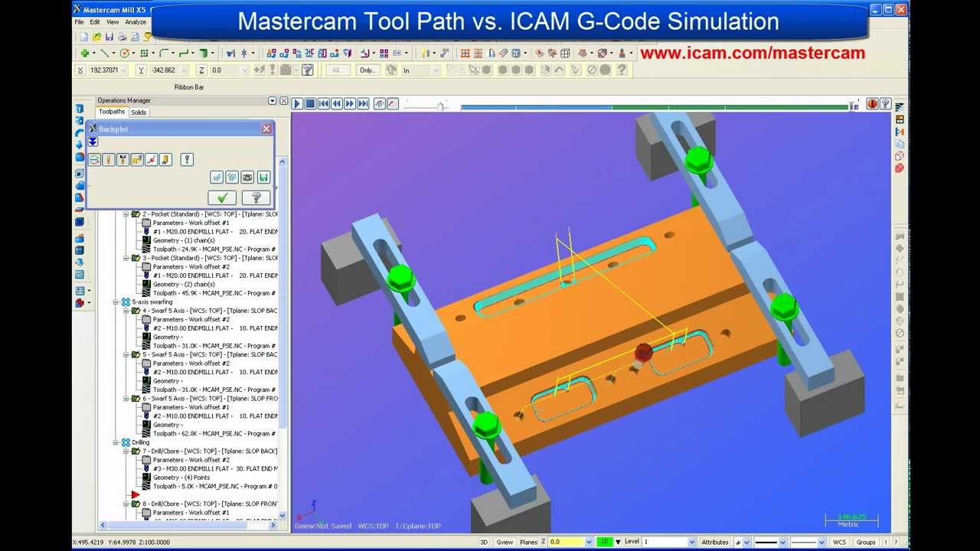Switch to the Solids tab
Viewport: 980px width, 551px height.
point(139,112)
